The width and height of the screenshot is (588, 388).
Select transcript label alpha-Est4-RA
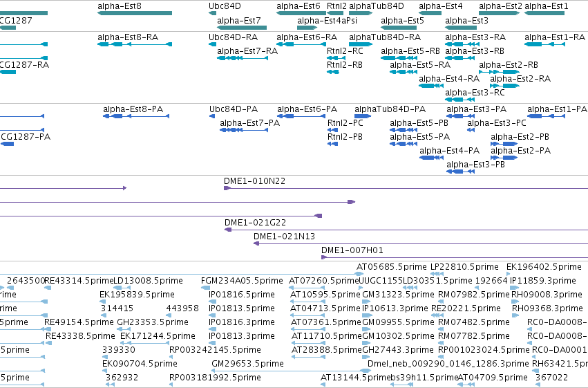(449, 79)
